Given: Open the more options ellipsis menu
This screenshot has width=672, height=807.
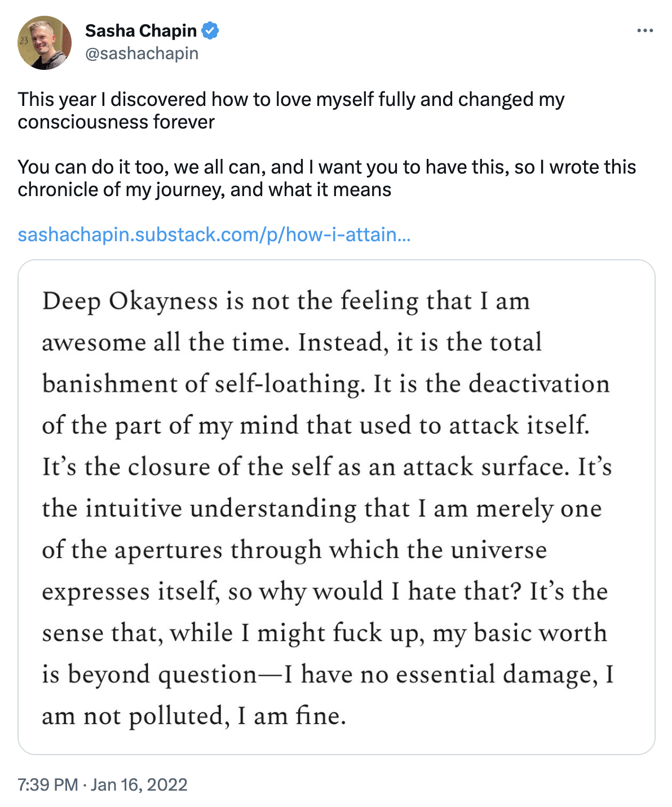Looking at the screenshot, I should coord(645,30).
